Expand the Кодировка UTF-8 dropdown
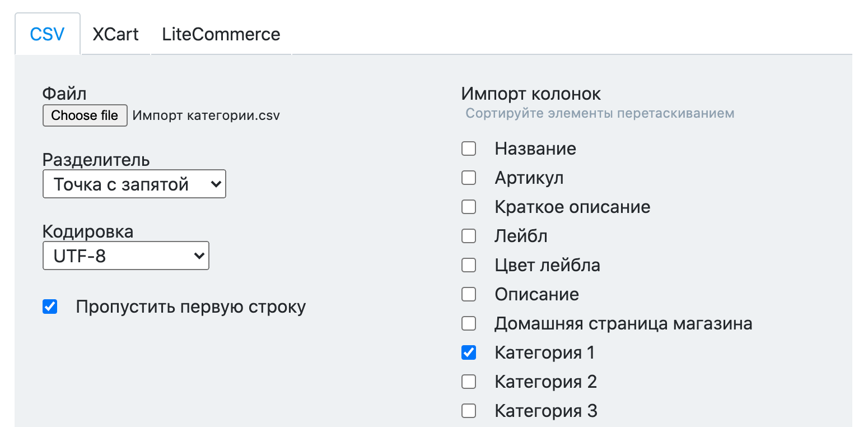The image size is (868, 427). point(126,256)
